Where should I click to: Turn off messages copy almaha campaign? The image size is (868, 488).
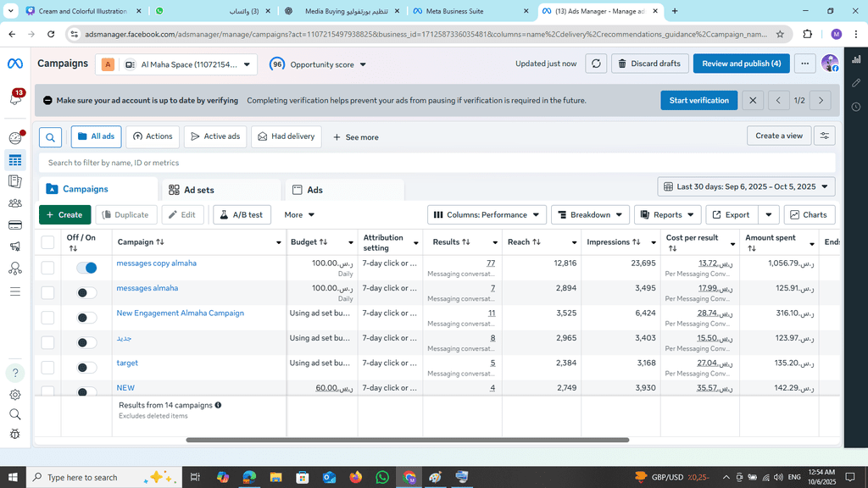(86, 268)
